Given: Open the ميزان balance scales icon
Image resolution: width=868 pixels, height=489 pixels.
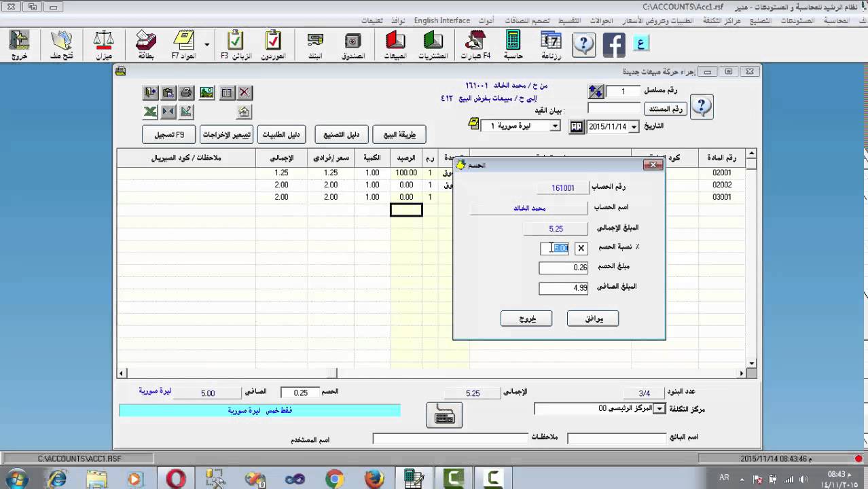Looking at the screenshot, I should 104,45.
